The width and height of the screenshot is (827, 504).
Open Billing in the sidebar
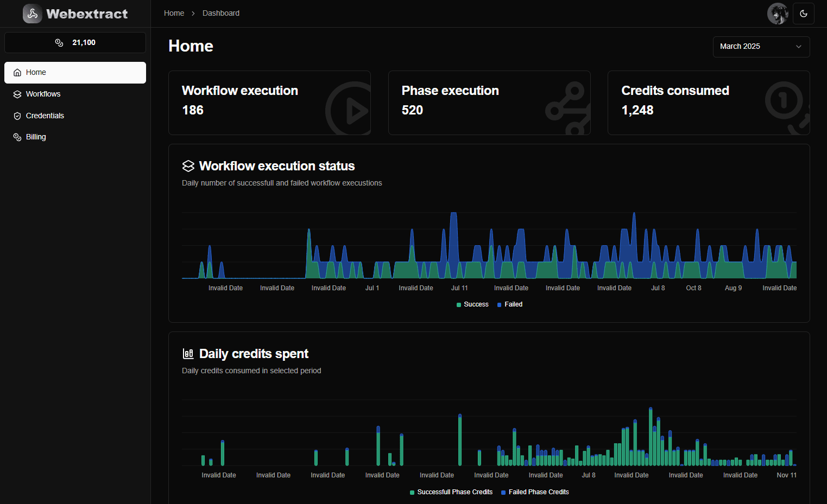(75, 137)
